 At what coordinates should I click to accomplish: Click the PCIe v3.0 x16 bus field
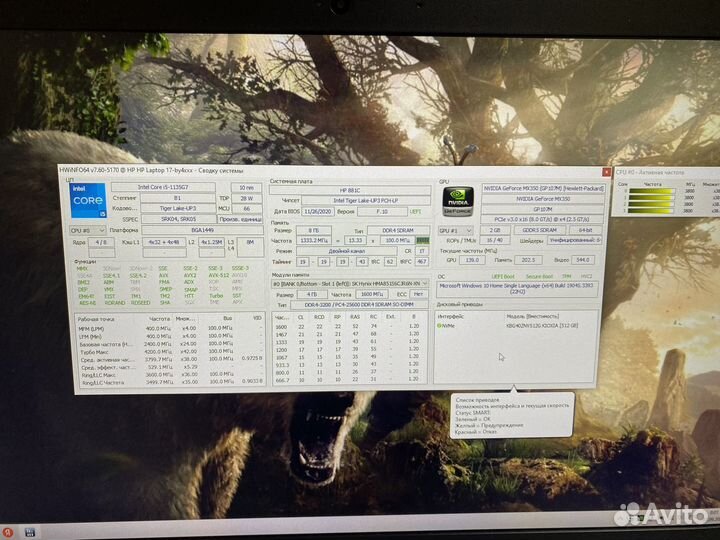click(x=543, y=219)
